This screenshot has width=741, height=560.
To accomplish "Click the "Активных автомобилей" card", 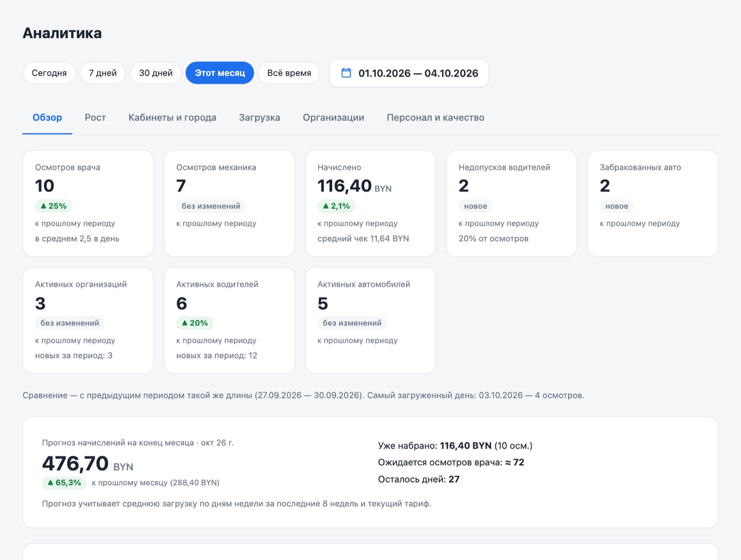I will click(370, 320).
